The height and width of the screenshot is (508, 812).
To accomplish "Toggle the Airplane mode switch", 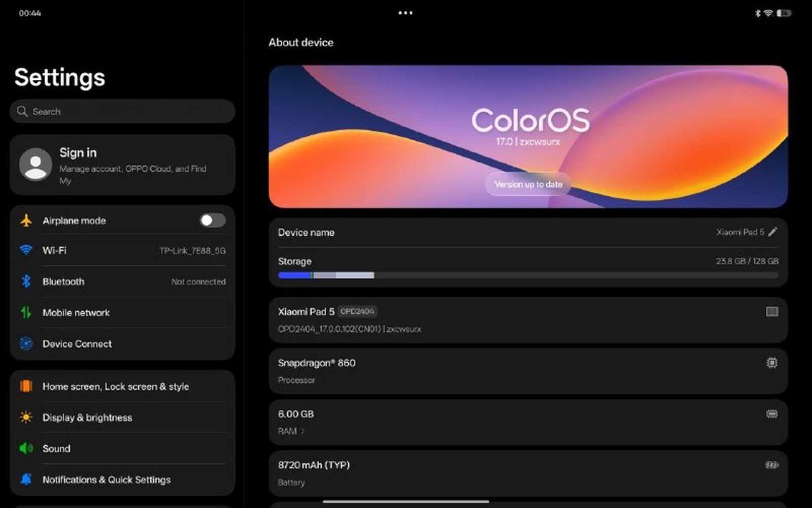I will click(213, 220).
